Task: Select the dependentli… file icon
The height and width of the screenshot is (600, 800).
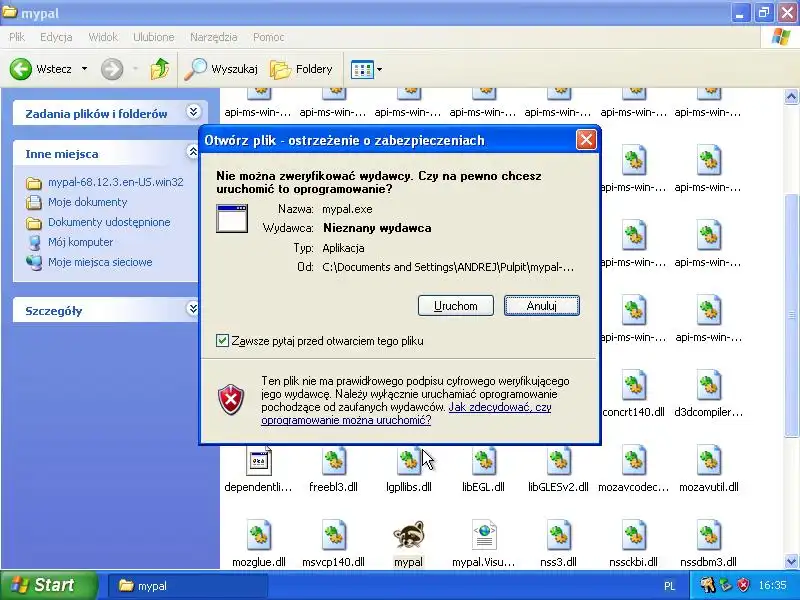Action: 259,461
